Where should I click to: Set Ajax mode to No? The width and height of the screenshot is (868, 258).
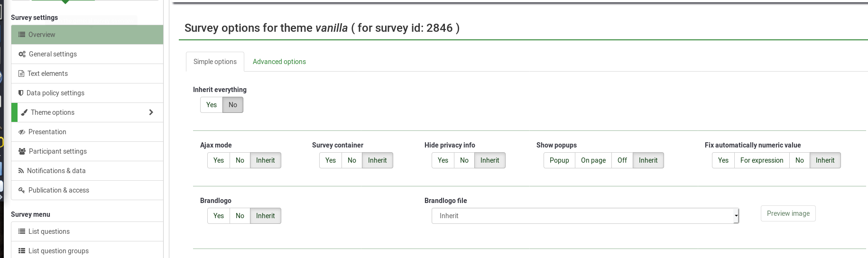[240, 160]
